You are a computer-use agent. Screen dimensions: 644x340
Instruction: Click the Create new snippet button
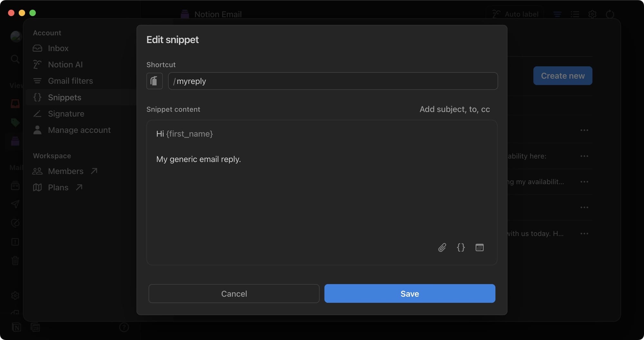pos(563,76)
